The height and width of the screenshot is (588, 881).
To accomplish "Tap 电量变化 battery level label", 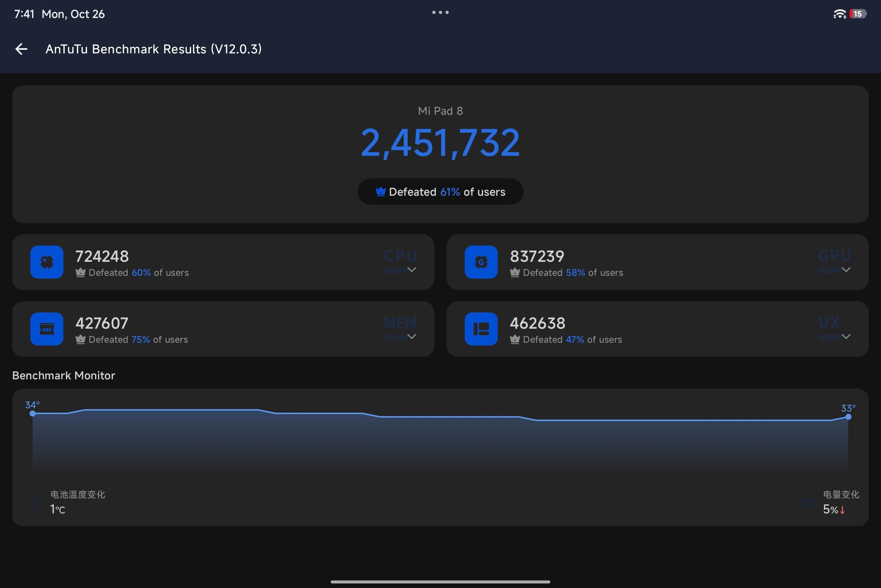I will pos(841,495).
